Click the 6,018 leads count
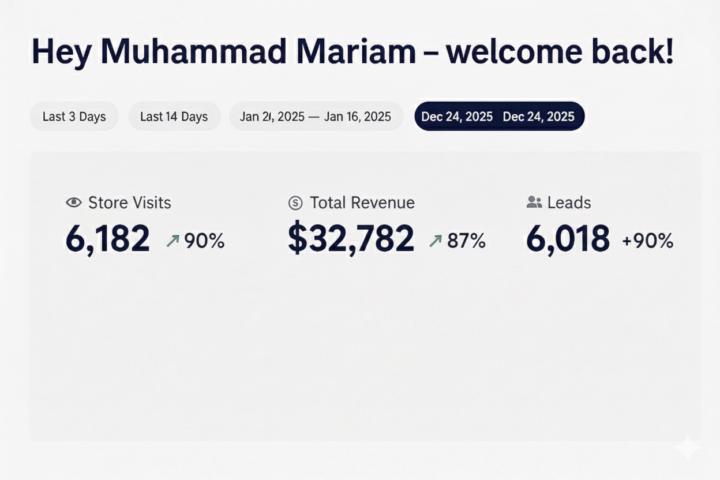 pos(568,239)
